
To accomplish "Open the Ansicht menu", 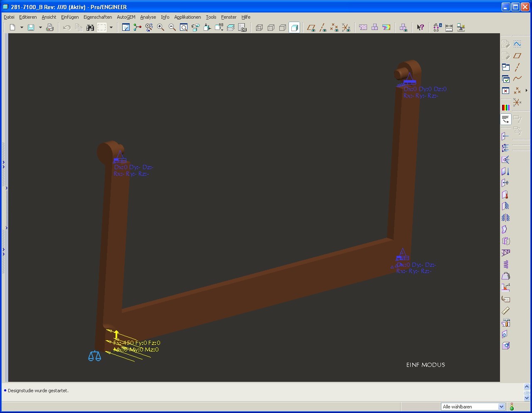I will point(49,17).
